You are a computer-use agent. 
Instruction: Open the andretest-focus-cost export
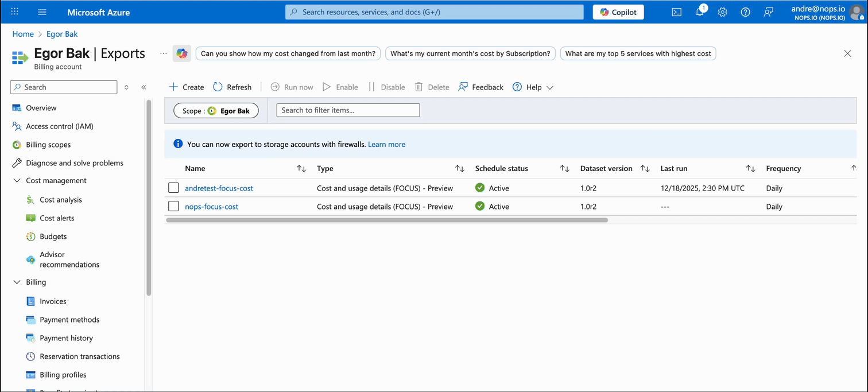point(219,188)
